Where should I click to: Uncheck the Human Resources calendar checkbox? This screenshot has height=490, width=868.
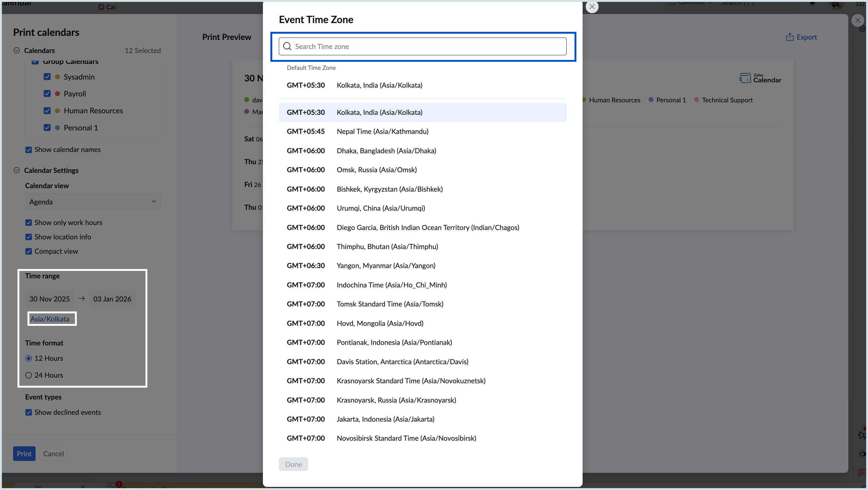click(47, 110)
